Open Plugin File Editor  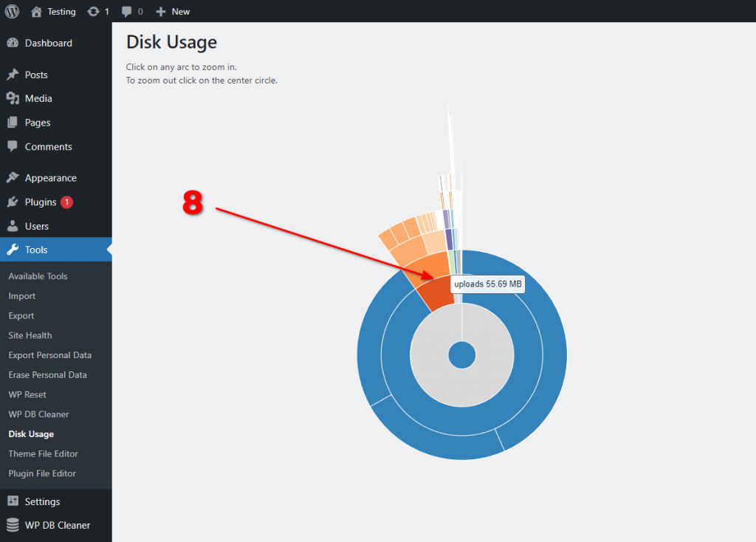coord(42,474)
